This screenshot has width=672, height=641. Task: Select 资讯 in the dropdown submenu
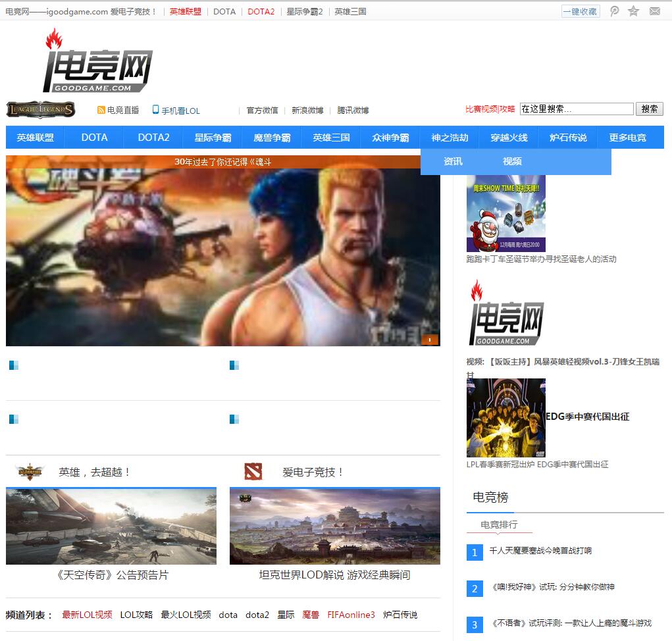[453, 161]
